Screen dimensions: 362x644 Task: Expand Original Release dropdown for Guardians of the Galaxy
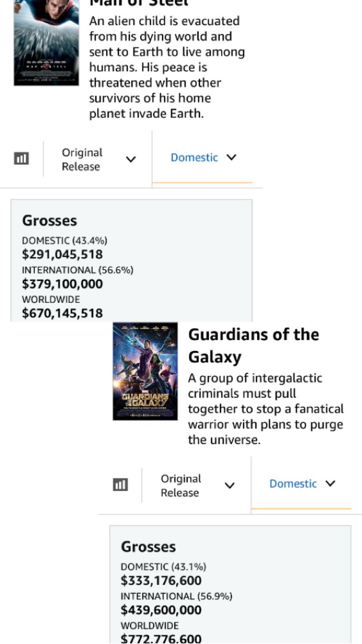197,486
